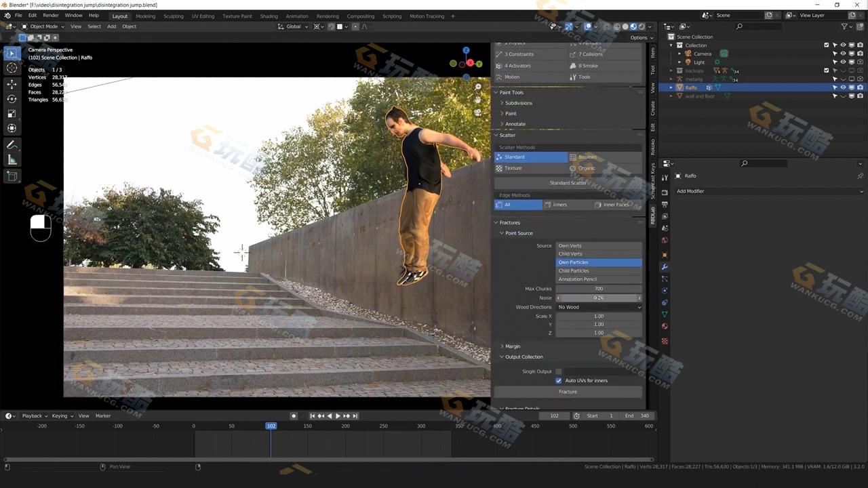868x488 pixels.
Task: Open the Item sidebar tab
Action: point(653,52)
